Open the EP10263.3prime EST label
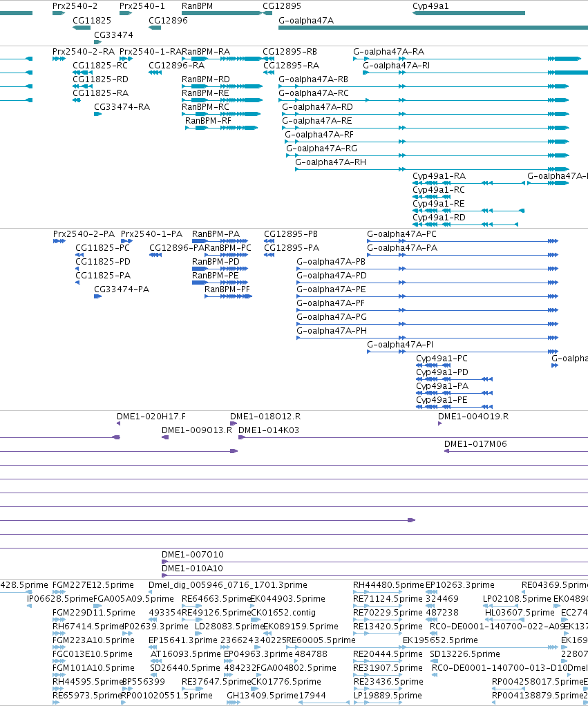 (459, 585)
